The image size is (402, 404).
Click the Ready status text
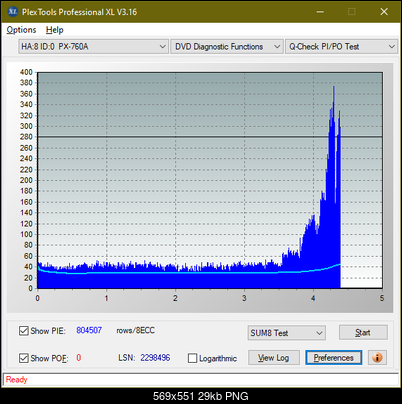click(x=16, y=379)
